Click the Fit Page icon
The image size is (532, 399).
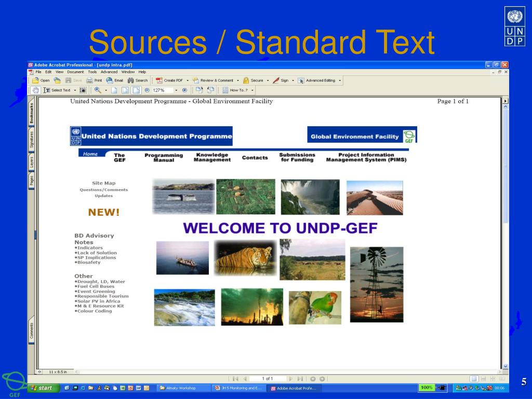point(125,90)
